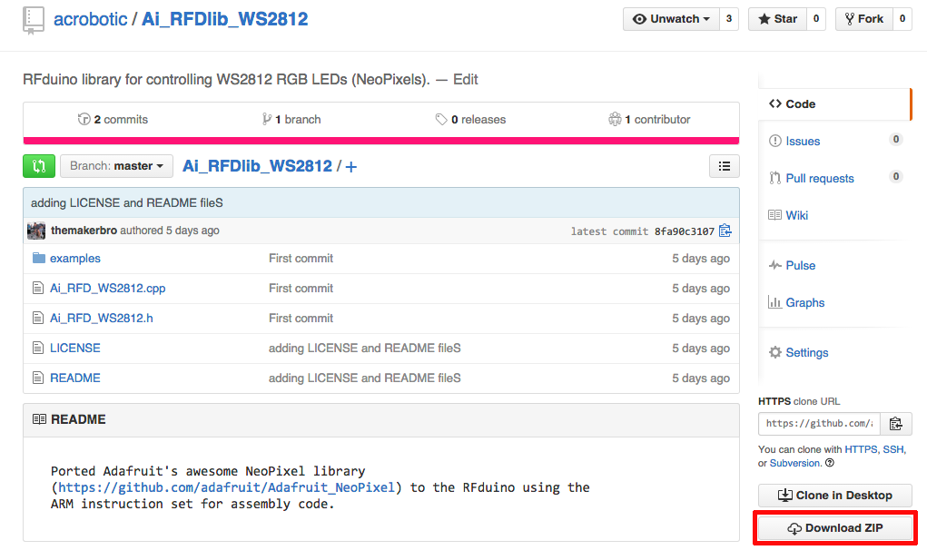
Task: Click the repository book icon beside acrobotic
Action: click(33, 20)
